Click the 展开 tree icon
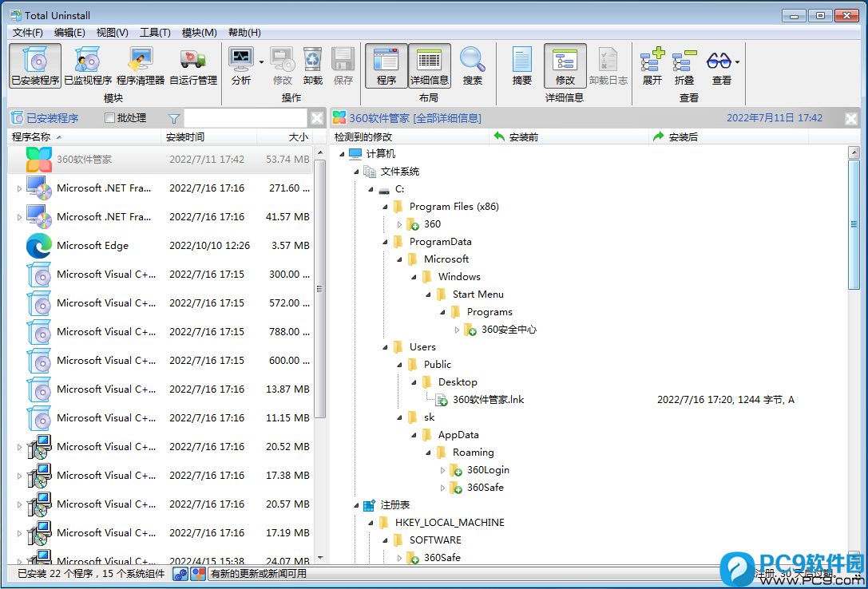The width and height of the screenshot is (868, 589). 652,65
